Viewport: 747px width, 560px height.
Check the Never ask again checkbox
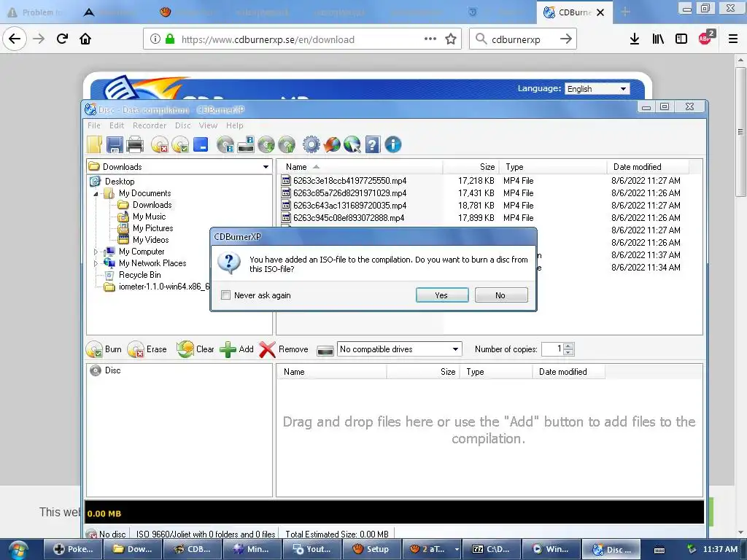pos(226,295)
